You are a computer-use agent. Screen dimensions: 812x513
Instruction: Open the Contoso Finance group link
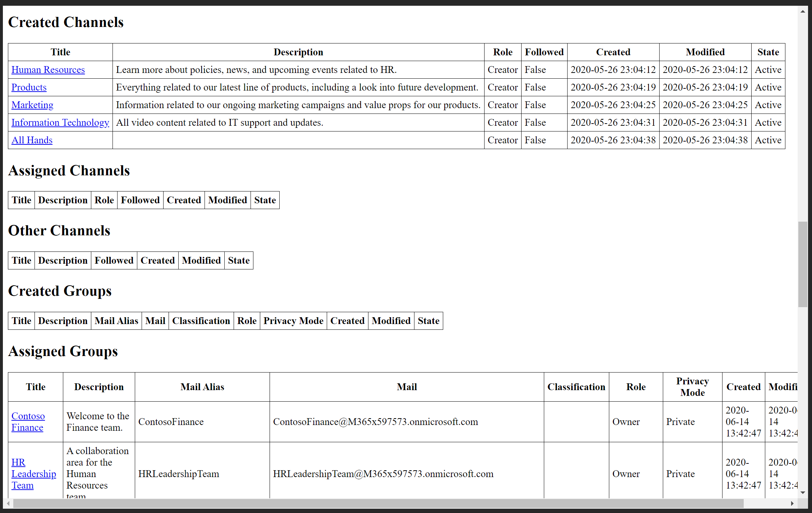tap(28, 422)
